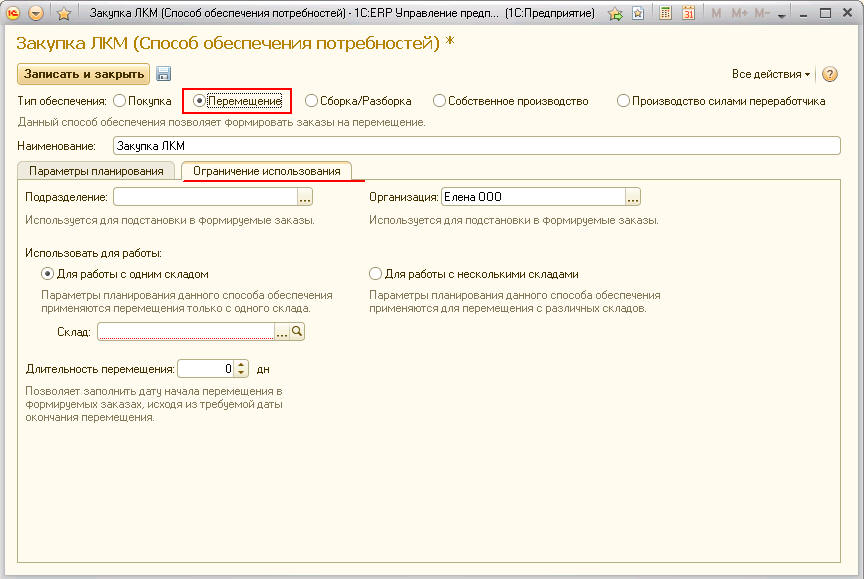Click the Организация field with Елена ООО
Screen dimensions: 864x579
point(533,197)
